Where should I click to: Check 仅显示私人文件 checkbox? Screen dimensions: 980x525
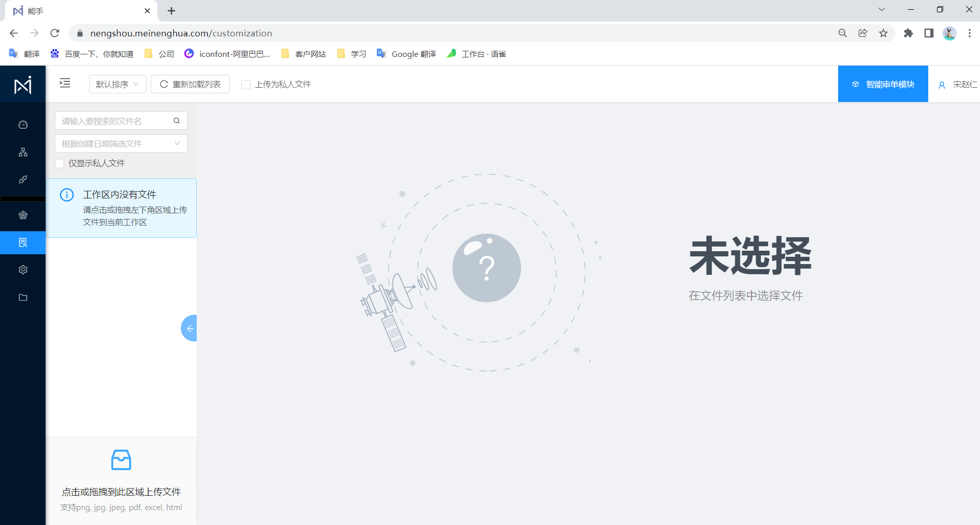pos(59,164)
